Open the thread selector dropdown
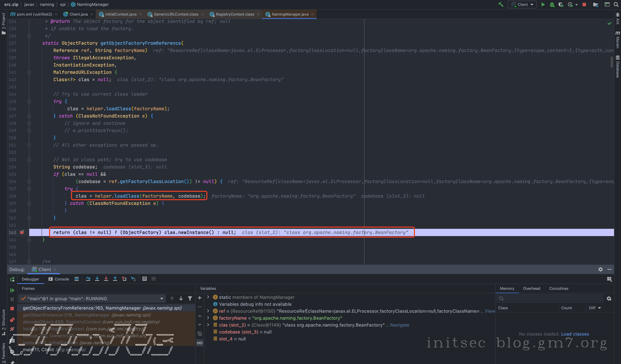The image size is (621, 364). [161, 298]
